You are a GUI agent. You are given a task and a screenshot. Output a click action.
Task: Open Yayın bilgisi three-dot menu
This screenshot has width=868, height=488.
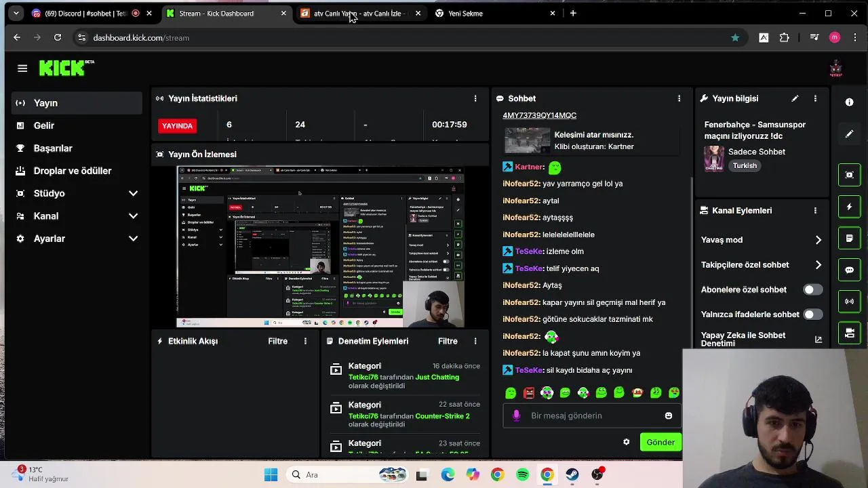(x=815, y=98)
